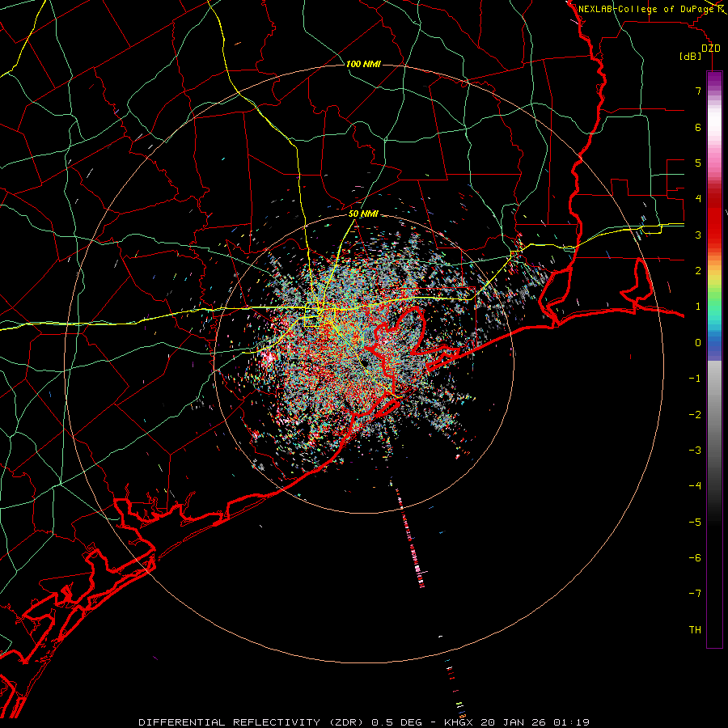This screenshot has width=728, height=728.
Task: Click the -4 value on color scale
Action: click(695, 486)
